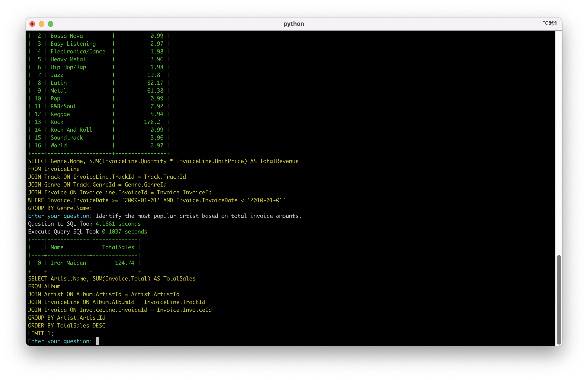Click the 82.17 revenue value

point(155,83)
